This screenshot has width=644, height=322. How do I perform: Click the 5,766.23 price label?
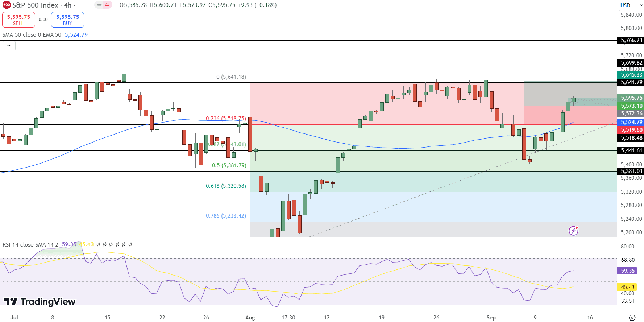(631, 40)
